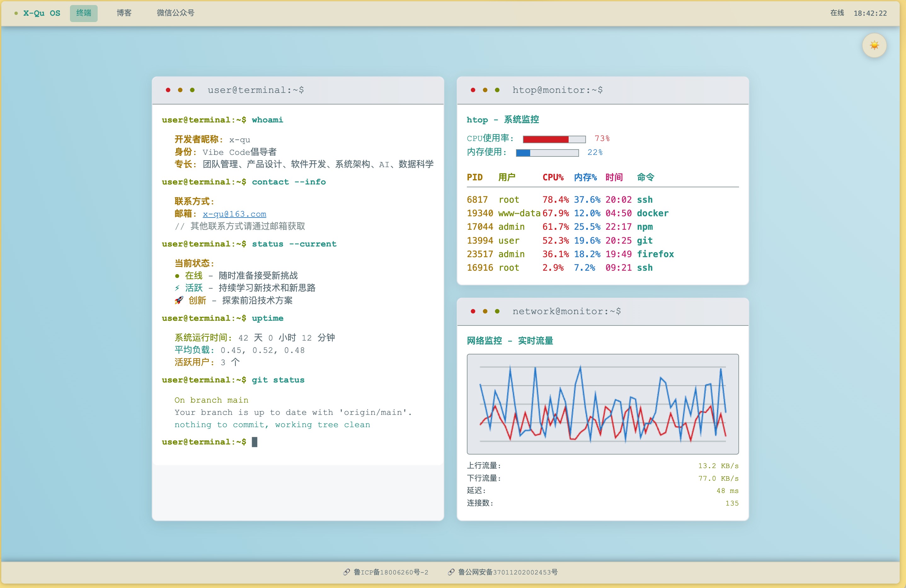Click the X-Qu OS logo

(42, 13)
